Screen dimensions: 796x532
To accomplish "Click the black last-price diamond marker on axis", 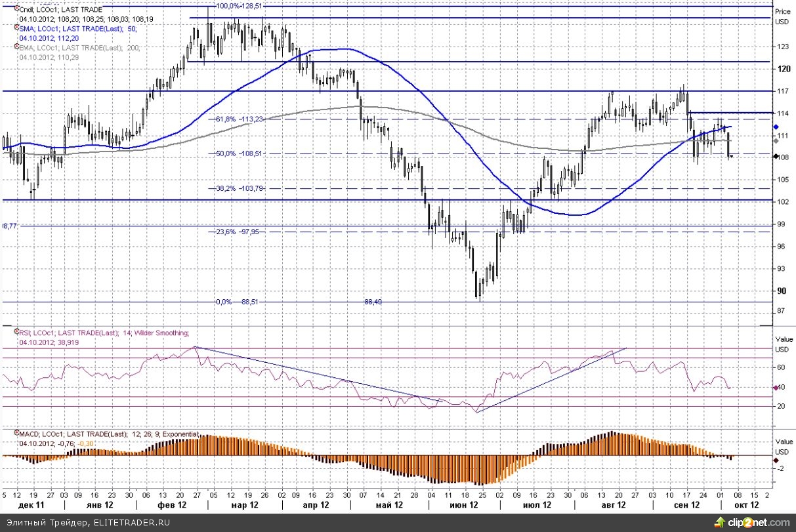I will tap(777, 157).
